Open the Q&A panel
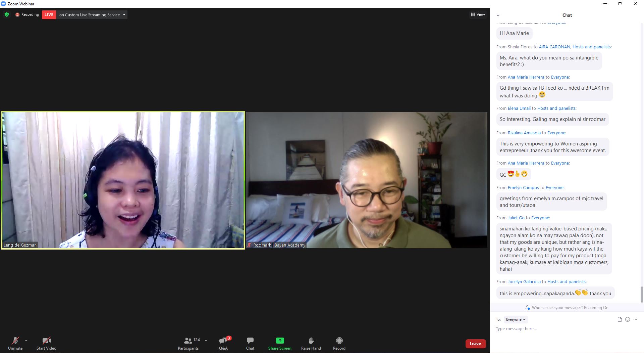The width and height of the screenshot is (644, 353). pyautogui.click(x=223, y=343)
